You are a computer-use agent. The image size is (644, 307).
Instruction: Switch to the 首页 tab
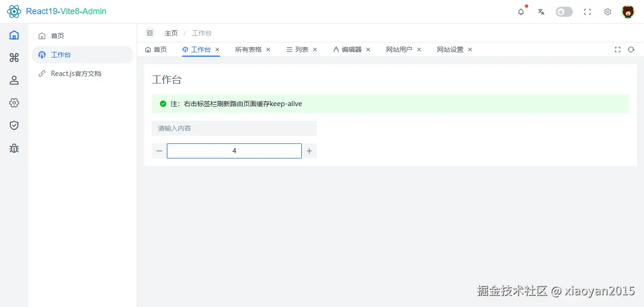[x=156, y=50]
